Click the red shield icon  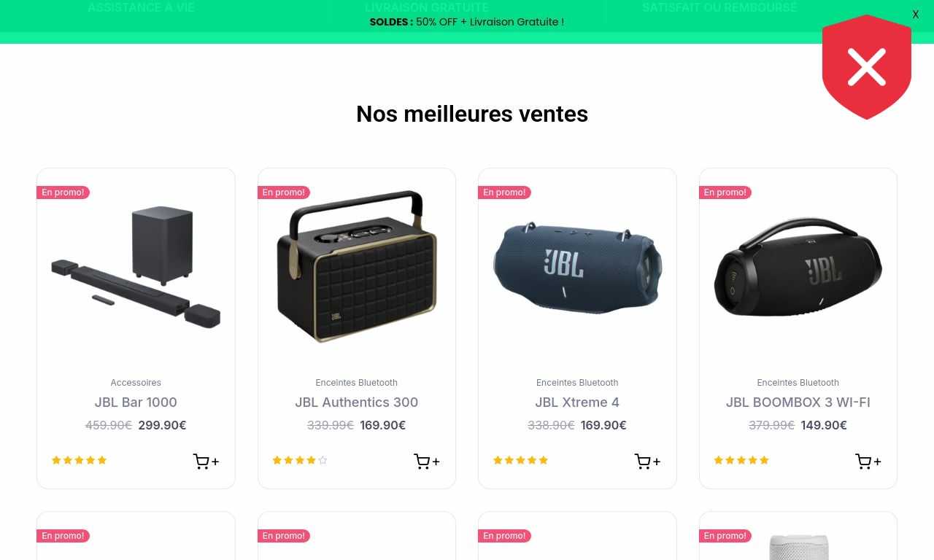(x=867, y=67)
